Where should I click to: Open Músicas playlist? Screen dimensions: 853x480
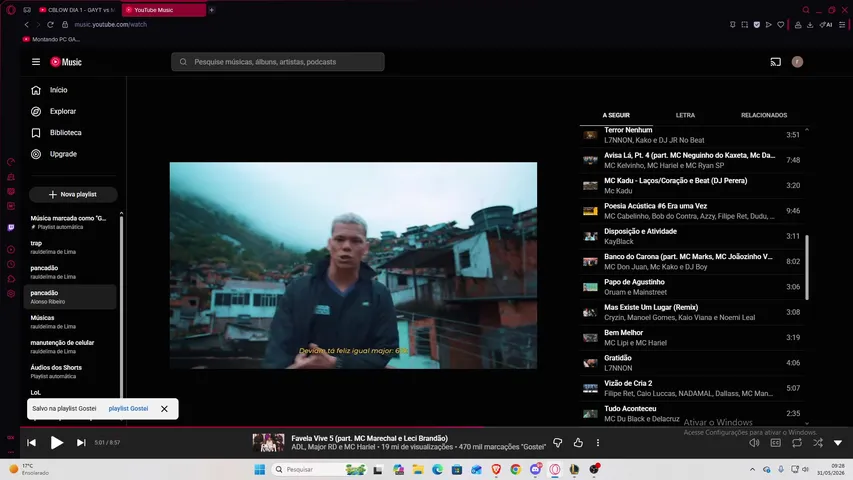[x=71, y=322]
